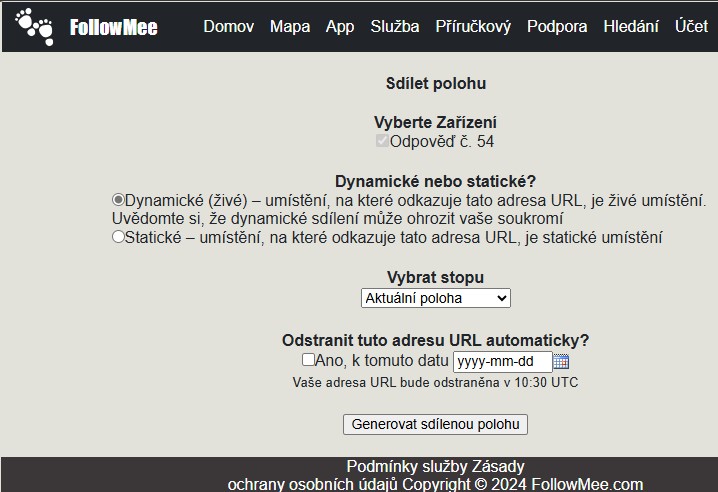Enable the auto-delete URL checkbox
Image resolution: width=718 pixels, height=492 pixels.
[309, 360]
